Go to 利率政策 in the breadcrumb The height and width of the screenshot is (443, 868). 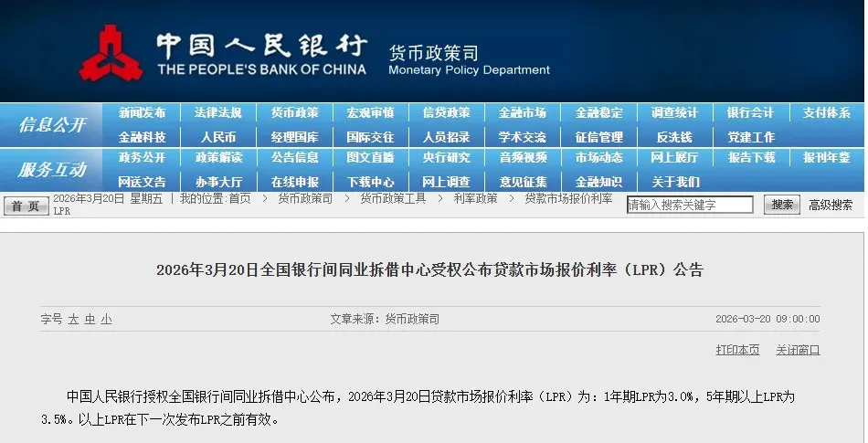[475, 198]
